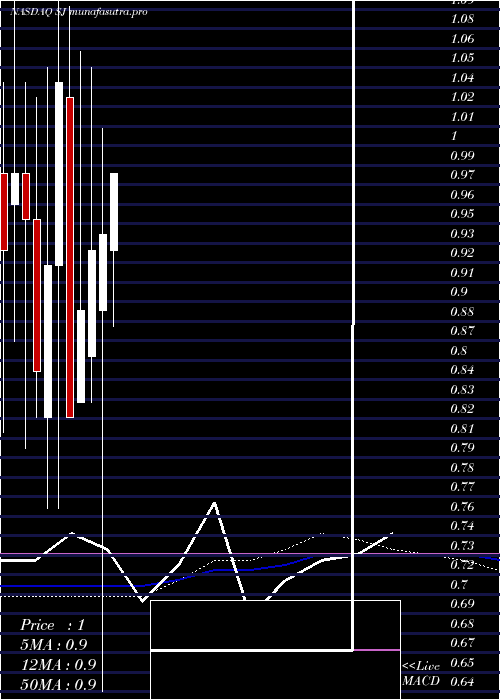Screen dimensions: 500x700
Task: Click the price axis label 1.06
Action: click(462, 39)
